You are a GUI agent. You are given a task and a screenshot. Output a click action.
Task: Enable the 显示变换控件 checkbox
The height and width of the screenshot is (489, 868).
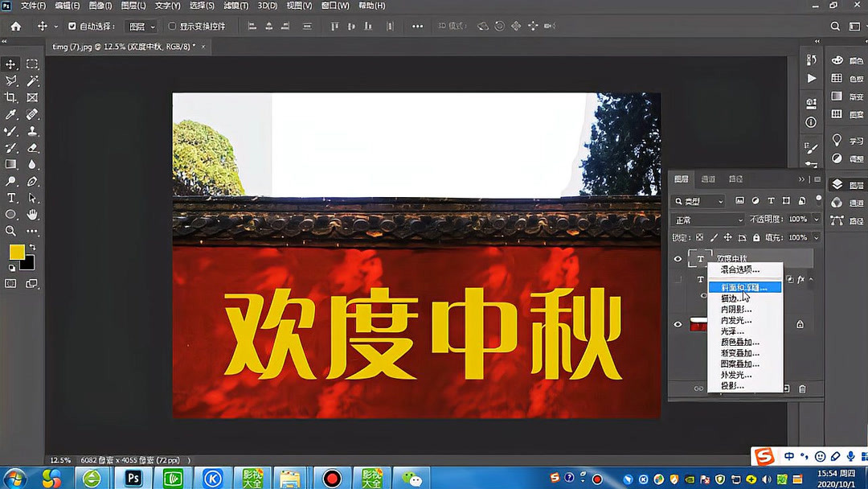coord(173,26)
